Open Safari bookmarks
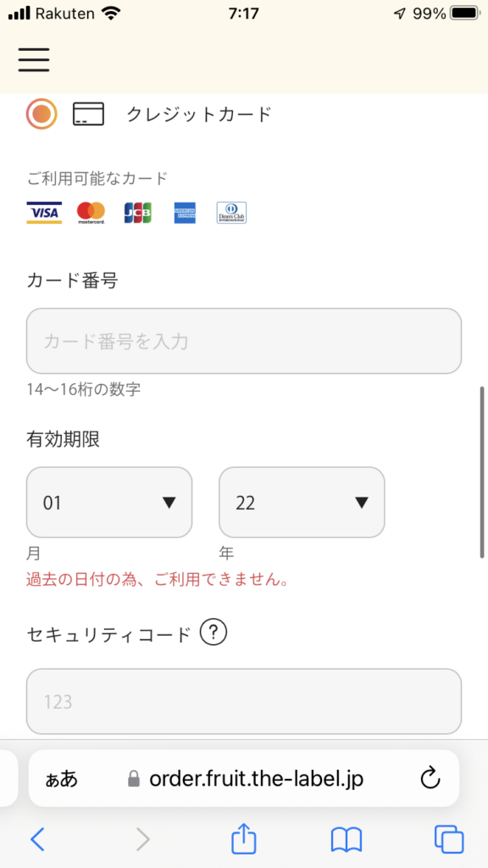488x868 pixels. [347, 840]
